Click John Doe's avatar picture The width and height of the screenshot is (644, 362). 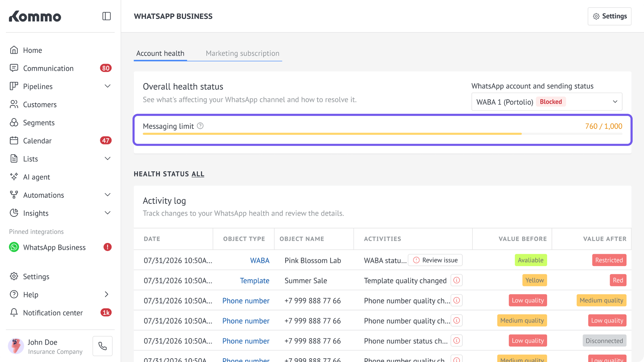pos(16,346)
